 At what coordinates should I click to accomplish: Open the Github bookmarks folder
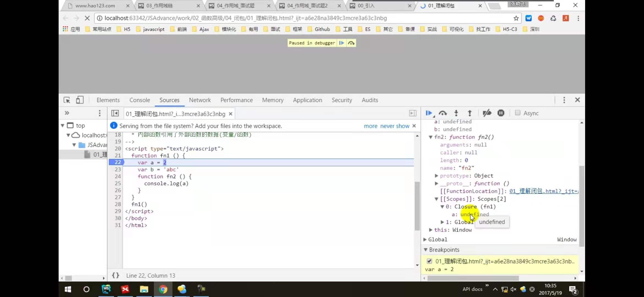[x=319, y=29]
